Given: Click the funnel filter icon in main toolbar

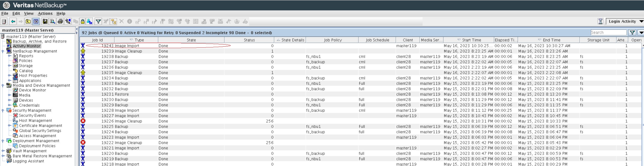Looking at the screenshot, I should 98,22.
